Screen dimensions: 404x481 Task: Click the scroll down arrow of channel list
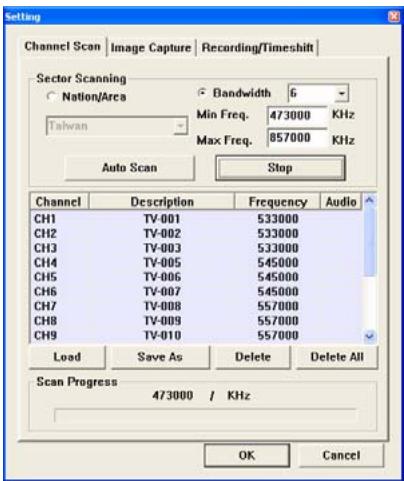(369, 336)
